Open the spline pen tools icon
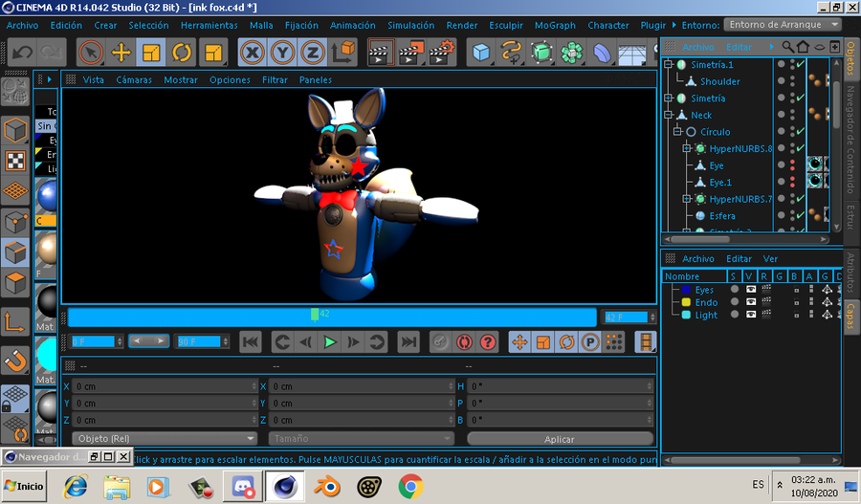Screen dimensions: 861x504 click(x=511, y=53)
